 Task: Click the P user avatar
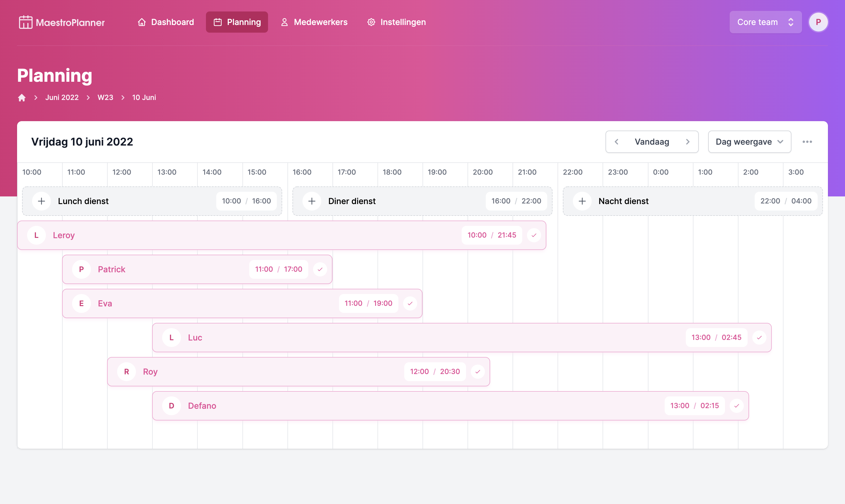(818, 22)
